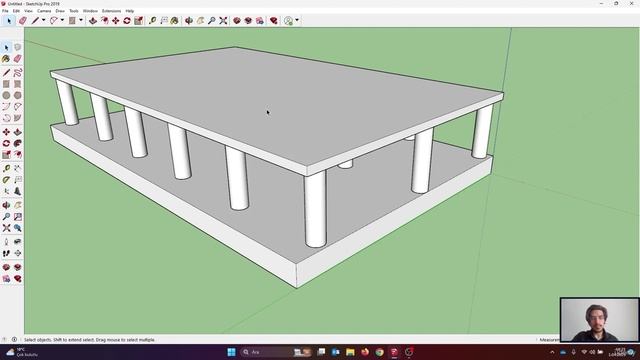The height and width of the screenshot is (360, 640).
Task: Choose the Section Plane tool
Action: pyautogui.click(x=18, y=253)
